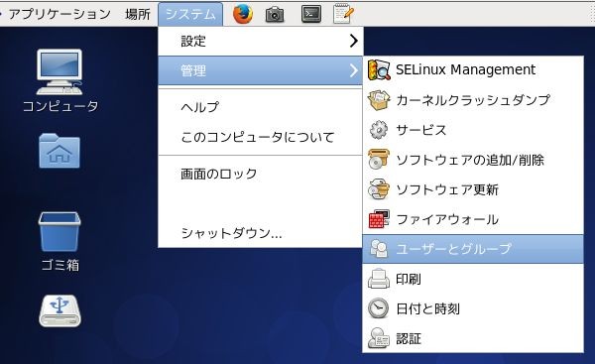Image resolution: width=595 pixels, height=364 pixels.
Task: Click the コンピュータ desktop label
Action: (x=60, y=106)
